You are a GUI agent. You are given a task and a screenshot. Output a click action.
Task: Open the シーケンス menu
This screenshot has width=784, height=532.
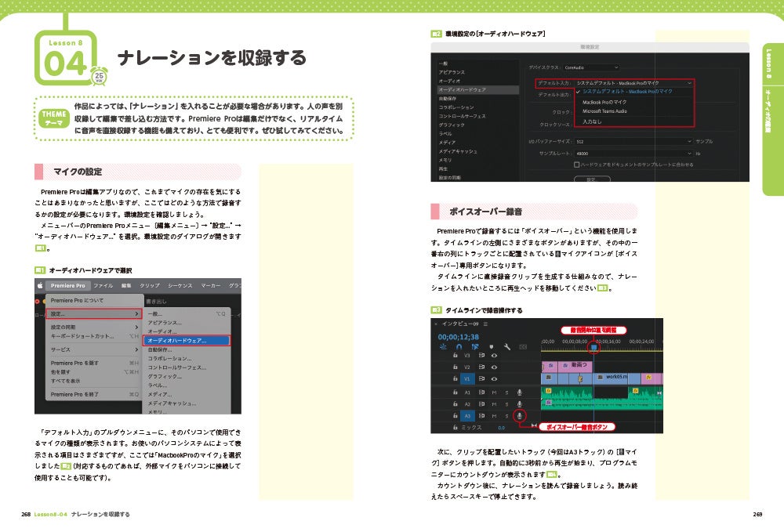(180, 286)
